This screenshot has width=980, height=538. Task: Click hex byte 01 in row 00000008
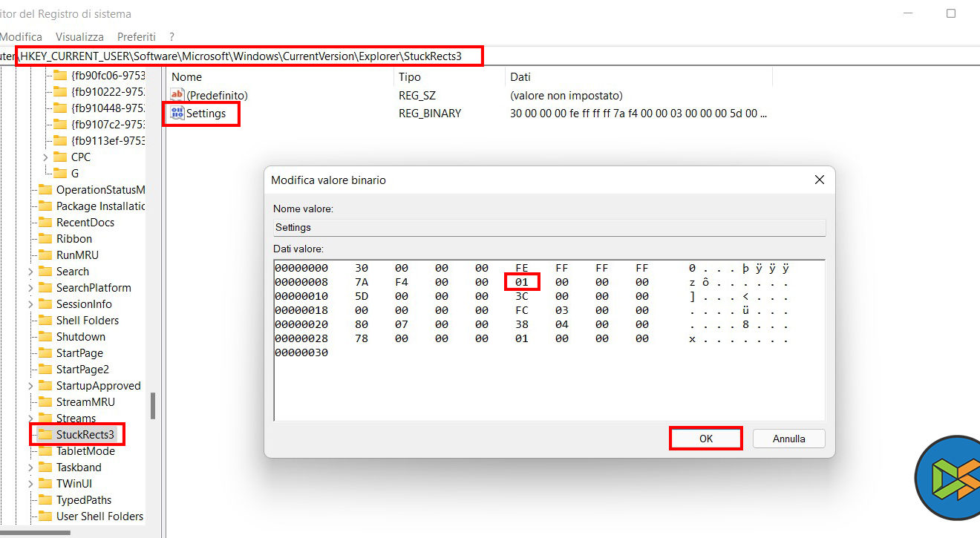pyautogui.click(x=522, y=282)
